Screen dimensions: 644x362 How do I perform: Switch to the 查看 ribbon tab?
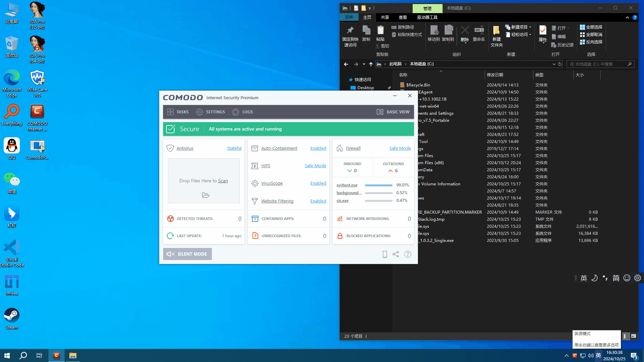(x=403, y=17)
